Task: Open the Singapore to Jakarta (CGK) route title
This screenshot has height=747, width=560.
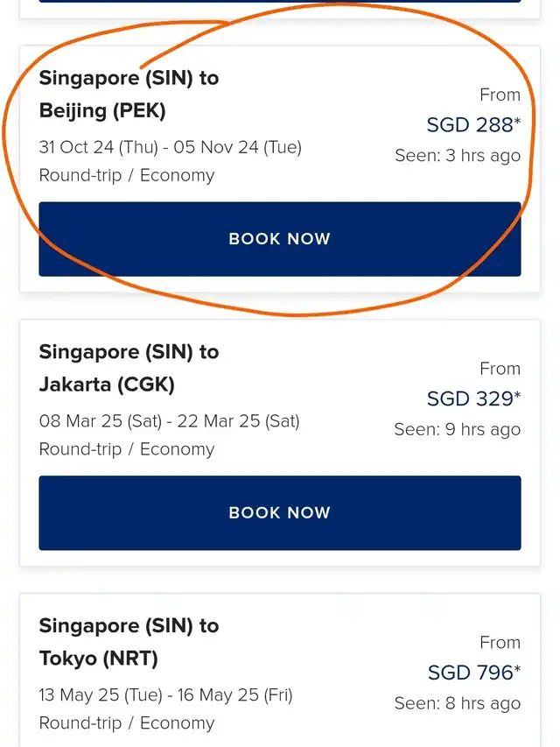Action: coord(129,368)
